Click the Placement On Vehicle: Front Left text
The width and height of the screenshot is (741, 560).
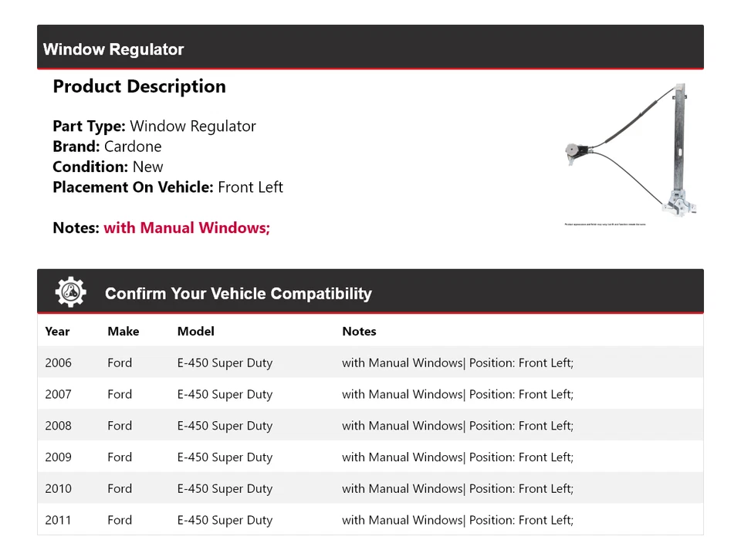coord(167,187)
